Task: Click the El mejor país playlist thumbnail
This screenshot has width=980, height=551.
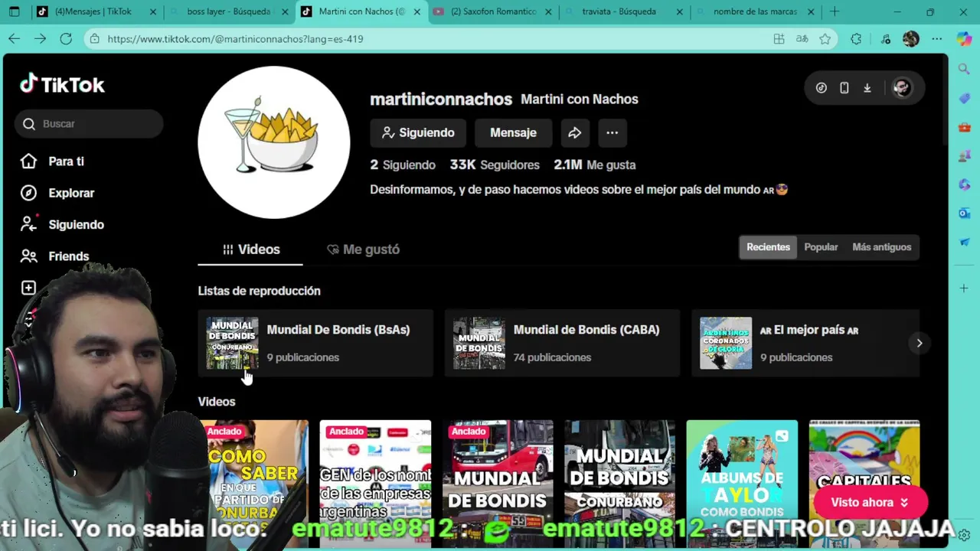Action: [726, 343]
